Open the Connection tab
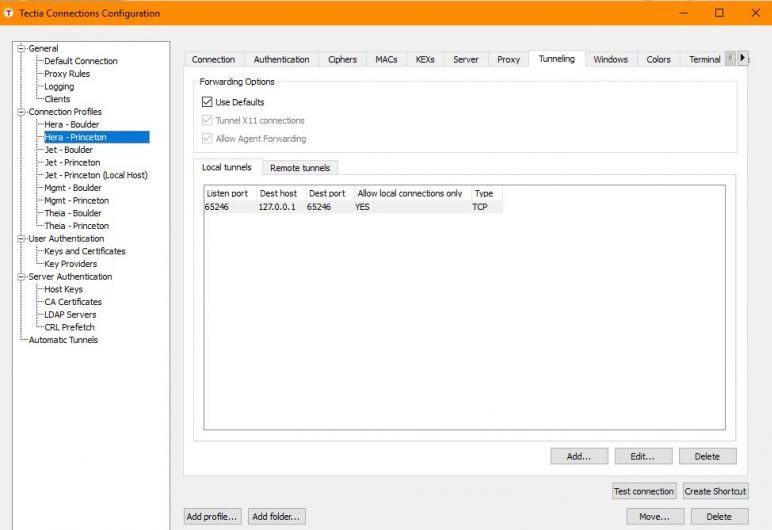Image resolution: width=772 pixels, height=530 pixels. [213, 59]
